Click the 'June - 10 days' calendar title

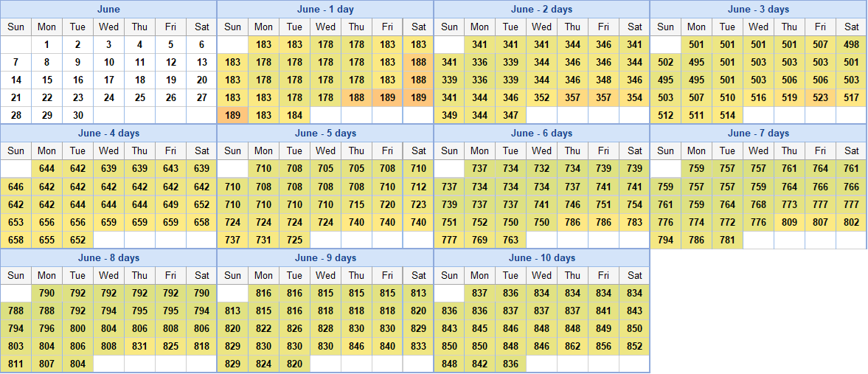click(x=541, y=258)
